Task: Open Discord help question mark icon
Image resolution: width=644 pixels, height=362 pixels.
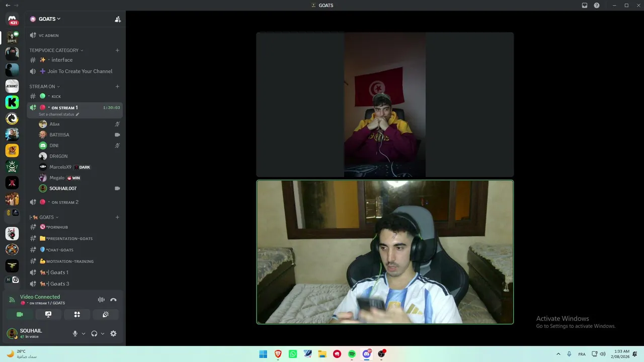Action: (597, 6)
